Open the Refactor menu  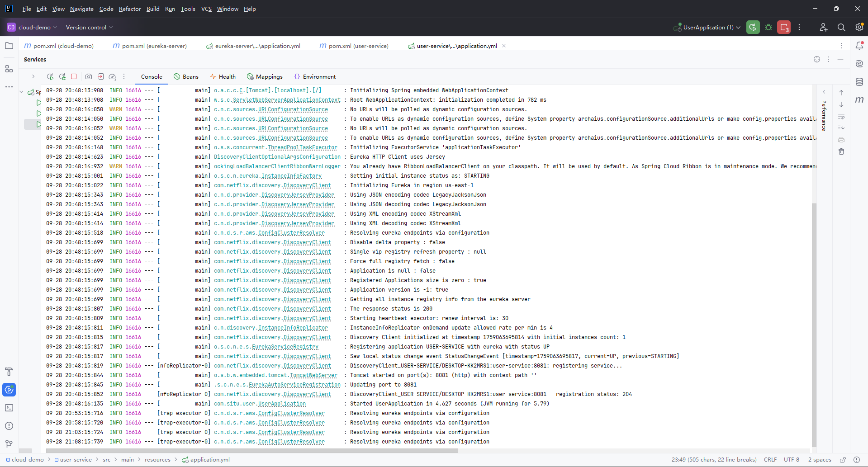coord(130,9)
